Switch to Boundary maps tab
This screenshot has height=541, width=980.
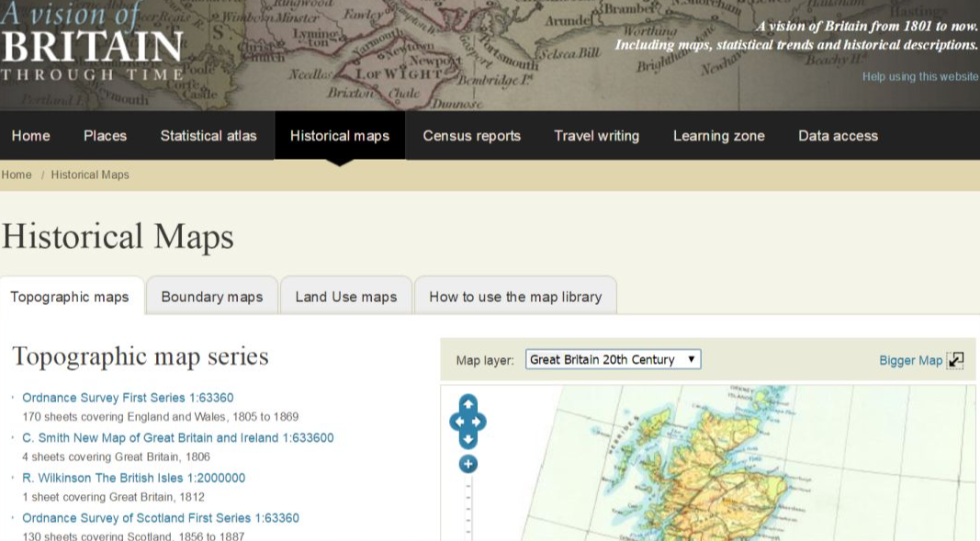coord(212,297)
